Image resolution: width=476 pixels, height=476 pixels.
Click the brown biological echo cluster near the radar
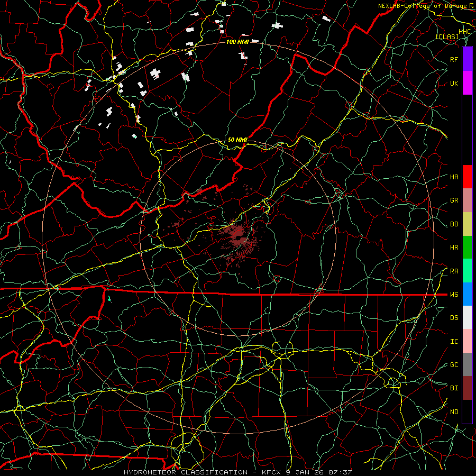(x=239, y=237)
